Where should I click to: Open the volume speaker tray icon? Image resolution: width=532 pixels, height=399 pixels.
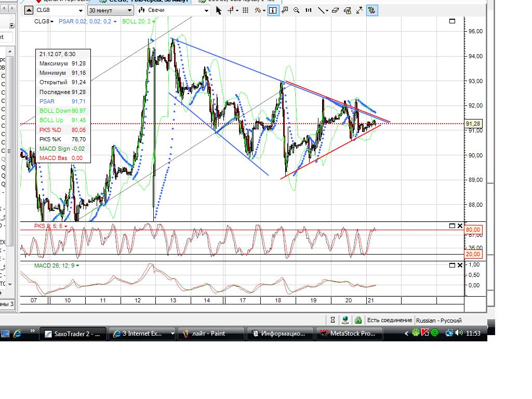coord(459,333)
